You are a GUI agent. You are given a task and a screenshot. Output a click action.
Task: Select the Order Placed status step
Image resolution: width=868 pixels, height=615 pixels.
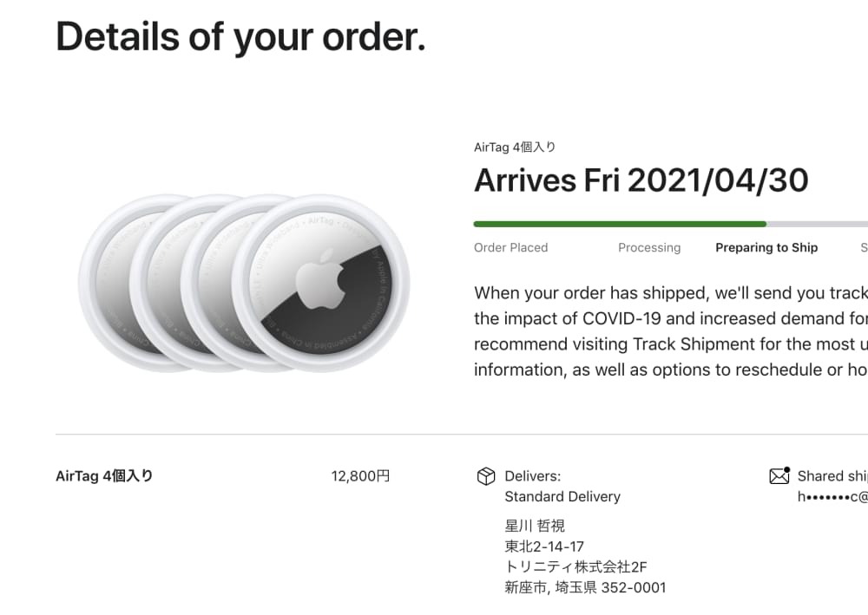click(x=510, y=248)
